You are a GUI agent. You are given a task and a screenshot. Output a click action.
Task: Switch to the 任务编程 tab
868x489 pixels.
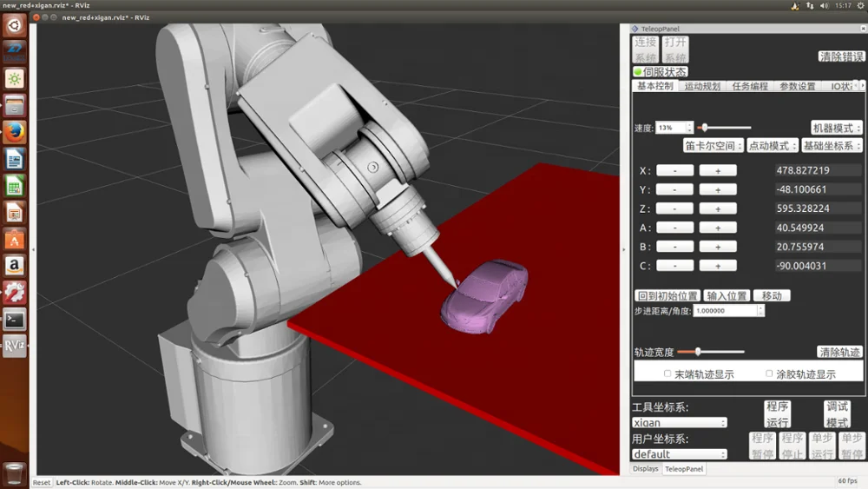click(x=750, y=86)
